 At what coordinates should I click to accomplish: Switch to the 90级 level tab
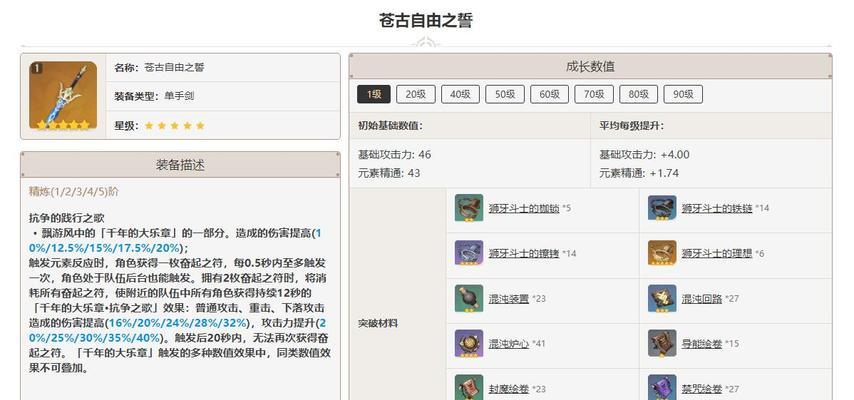tap(683, 94)
